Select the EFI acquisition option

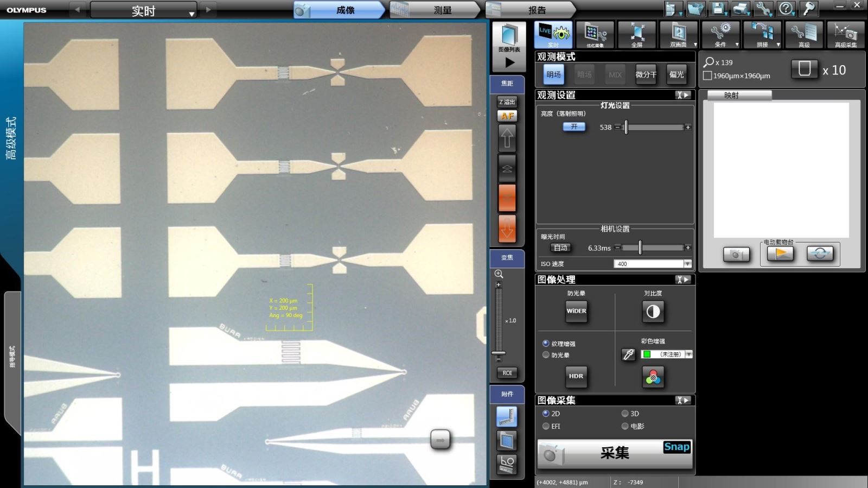click(546, 426)
